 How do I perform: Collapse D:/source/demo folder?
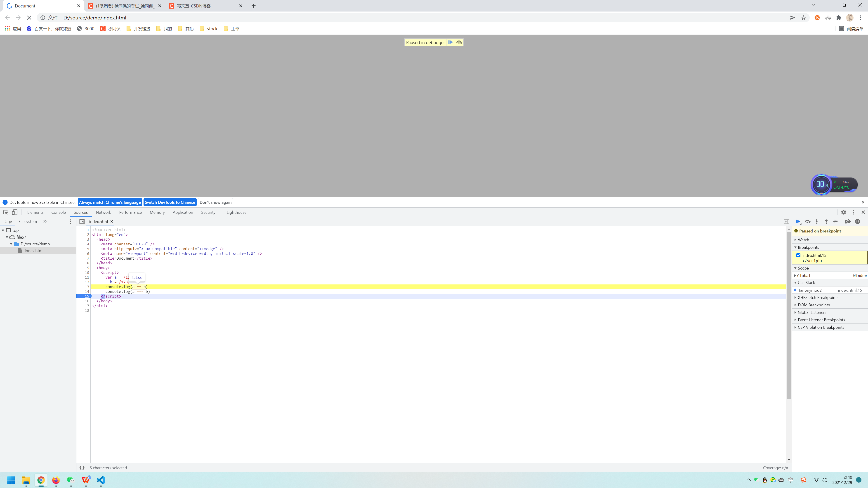pyautogui.click(x=11, y=244)
